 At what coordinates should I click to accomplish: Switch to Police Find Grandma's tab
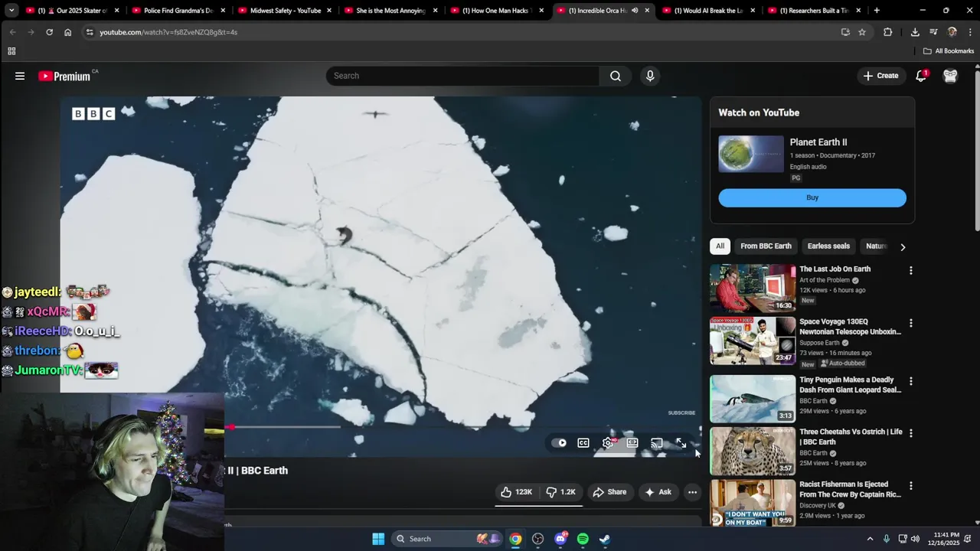click(x=178, y=11)
